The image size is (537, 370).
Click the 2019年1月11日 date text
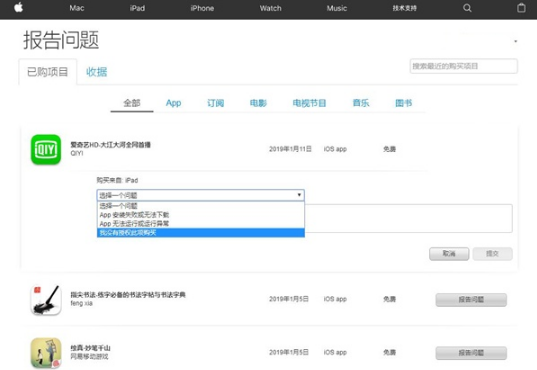point(290,149)
